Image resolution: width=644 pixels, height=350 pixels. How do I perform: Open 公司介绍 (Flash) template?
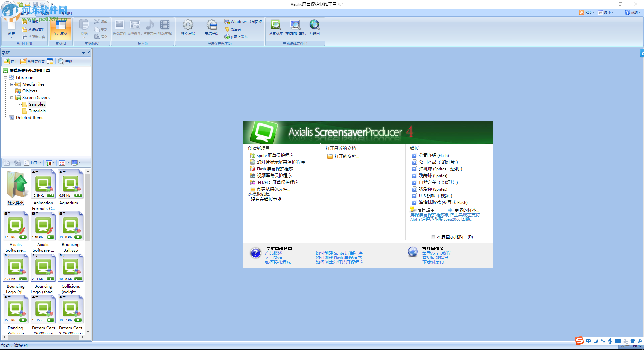click(433, 155)
